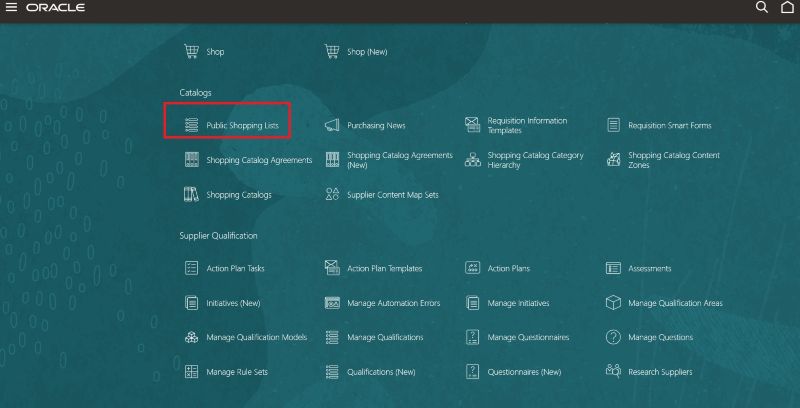Click the Manage Qualifications icon
Screen dimensions: 800x408
coord(332,337)
